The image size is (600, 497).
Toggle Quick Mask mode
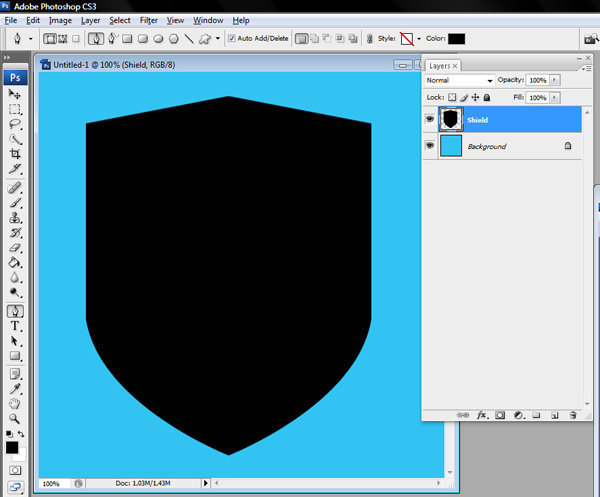point(15,470)
